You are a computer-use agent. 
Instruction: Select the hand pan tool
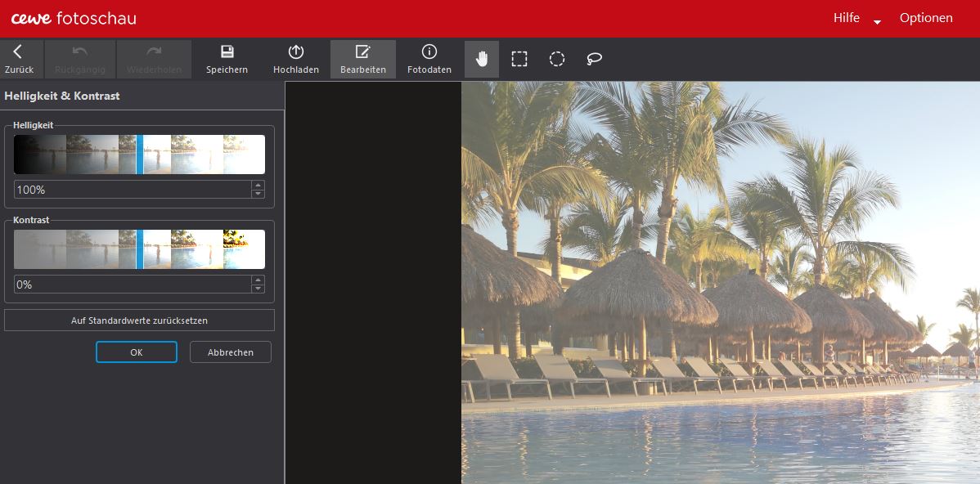tap(482, 59)
